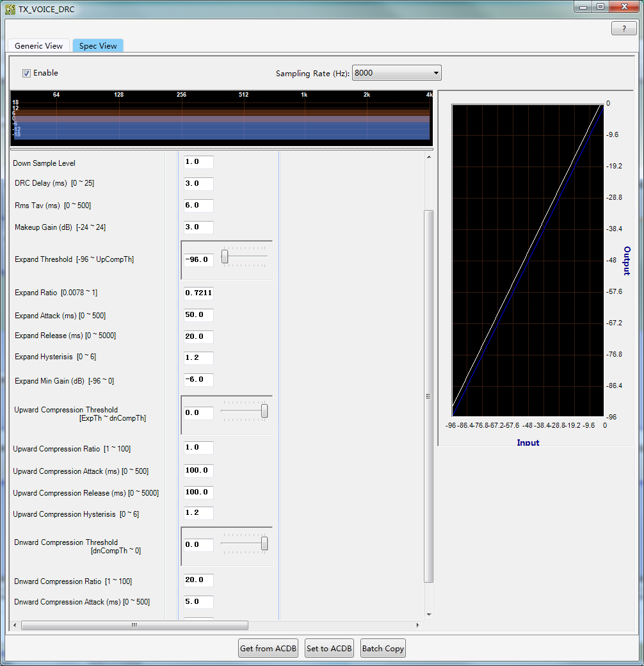Select the Spec View tab
Image resolution: width=644 pixels, height=666 pixels.
[x=98, y=46]
